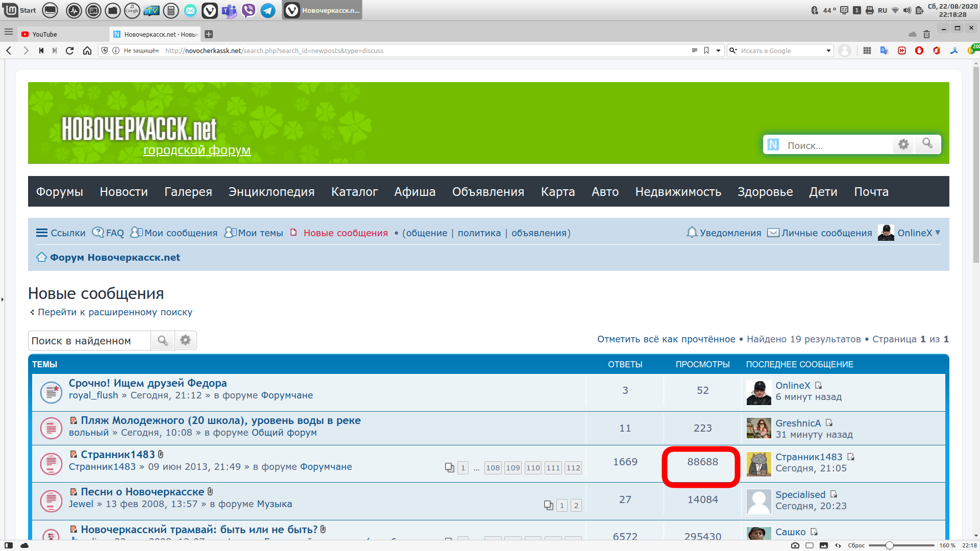Jump to last post by GreshnicA icon
This screenshot has width=980, height=551.
point(829,423)
